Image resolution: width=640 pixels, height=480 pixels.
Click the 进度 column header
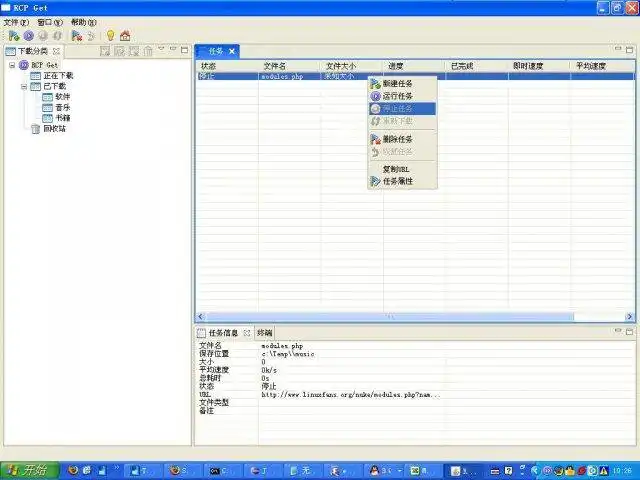click(414, 66)
